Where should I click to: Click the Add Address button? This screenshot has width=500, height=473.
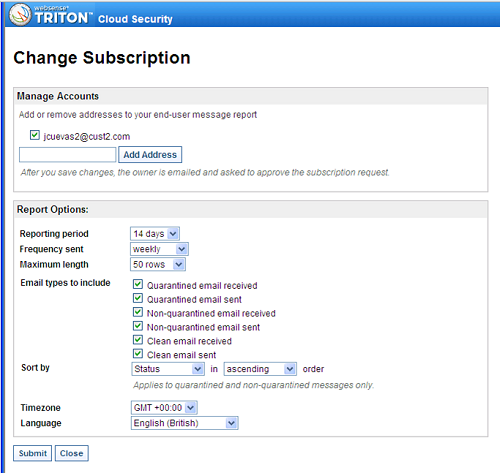[x=150, y=155]
